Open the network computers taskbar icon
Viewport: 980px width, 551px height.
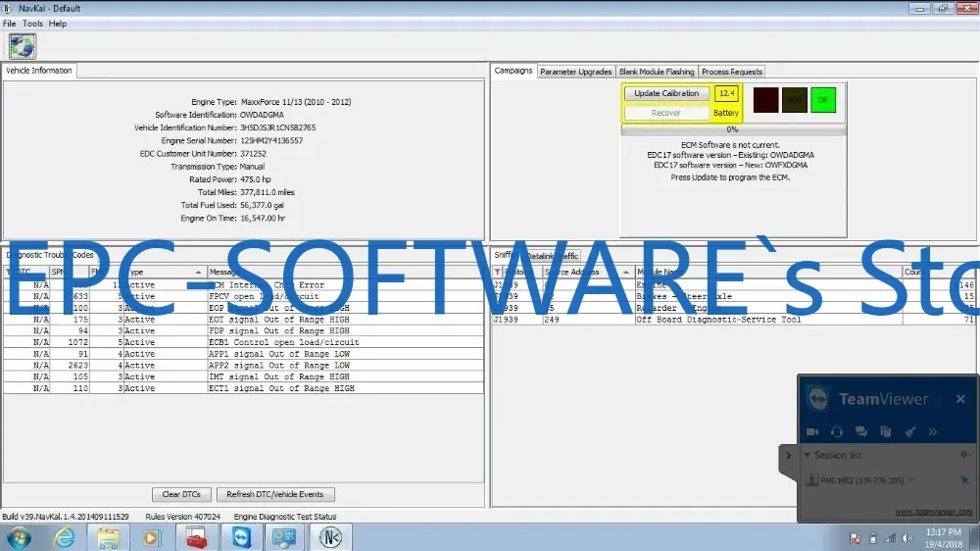coord(284,538)
